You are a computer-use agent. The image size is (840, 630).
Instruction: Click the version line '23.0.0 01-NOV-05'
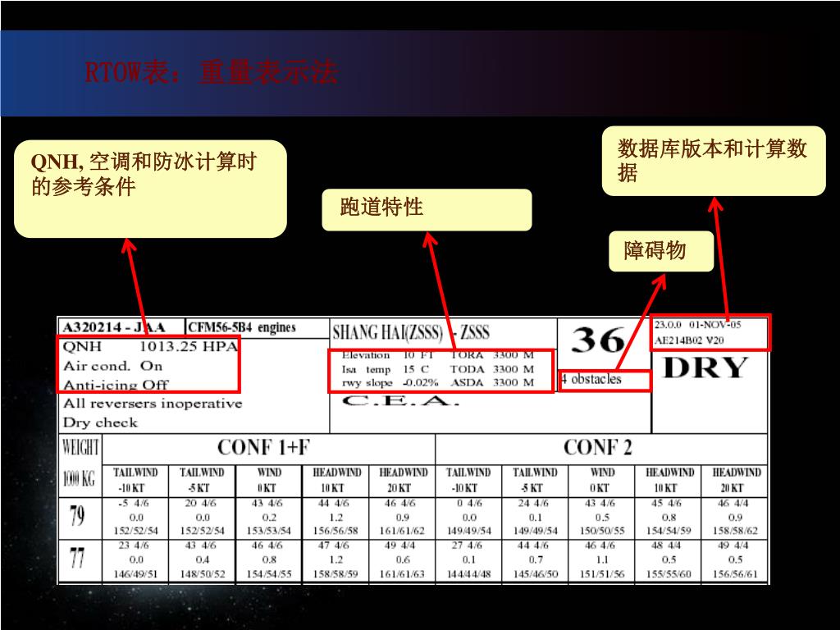point(697,325)
